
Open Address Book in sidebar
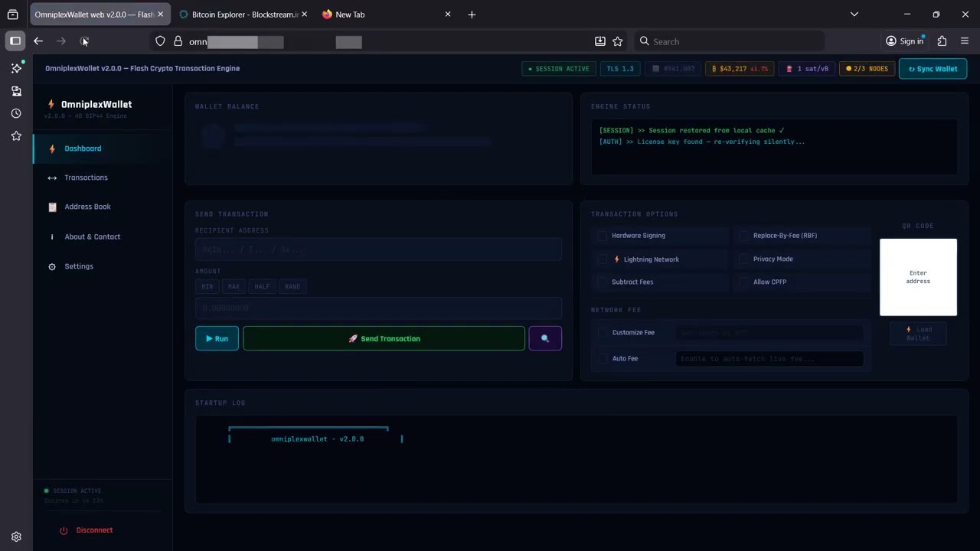[103, 207]
